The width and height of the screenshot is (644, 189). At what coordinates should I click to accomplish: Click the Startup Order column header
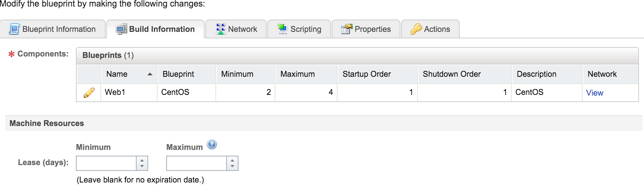click(x=366, y=74)
